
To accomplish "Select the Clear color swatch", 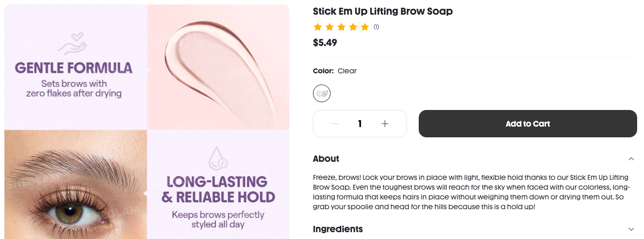I will click(x=322, y=93).
